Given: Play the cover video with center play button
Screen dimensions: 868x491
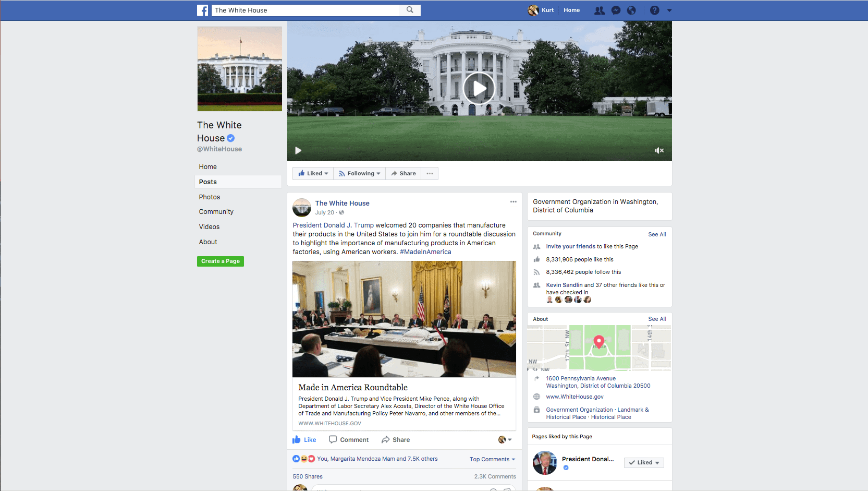Looking at the screenshot, I should coord(479,88).
